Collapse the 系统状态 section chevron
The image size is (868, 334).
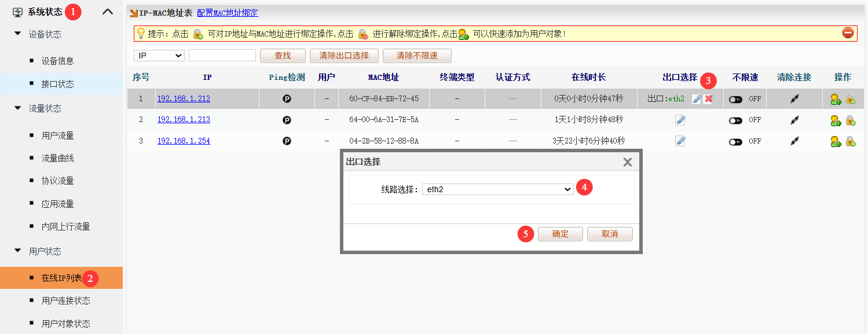108,12
